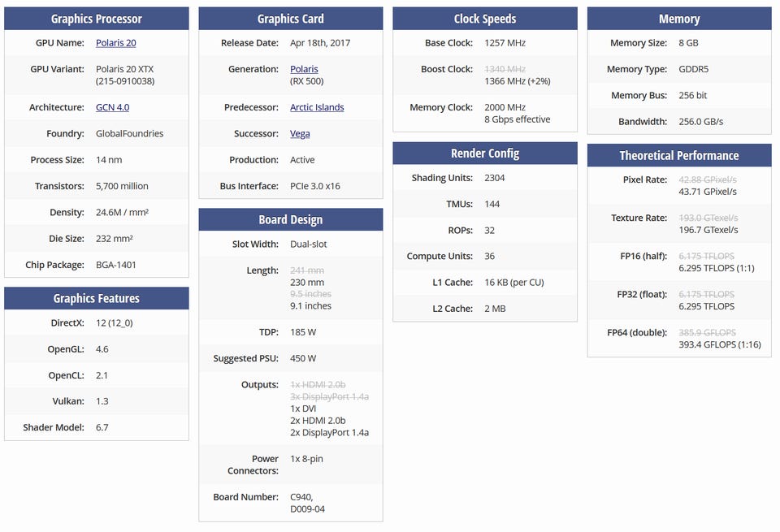Click the '16 KB (per CU)' L1 cache value
The height and width of the screenshot is (532, 780).
pyautogui.click(x=514, y=283)
